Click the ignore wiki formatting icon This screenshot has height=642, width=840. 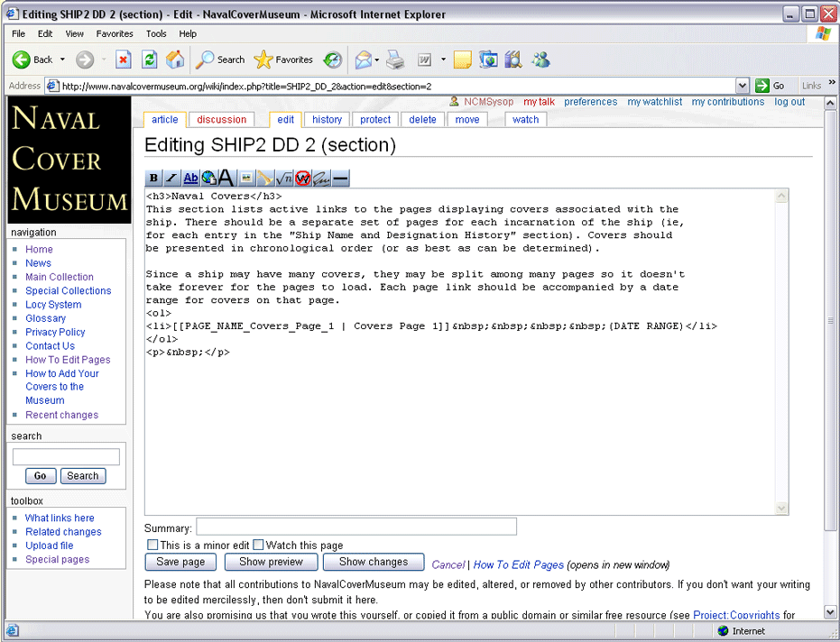pos(302,179)
